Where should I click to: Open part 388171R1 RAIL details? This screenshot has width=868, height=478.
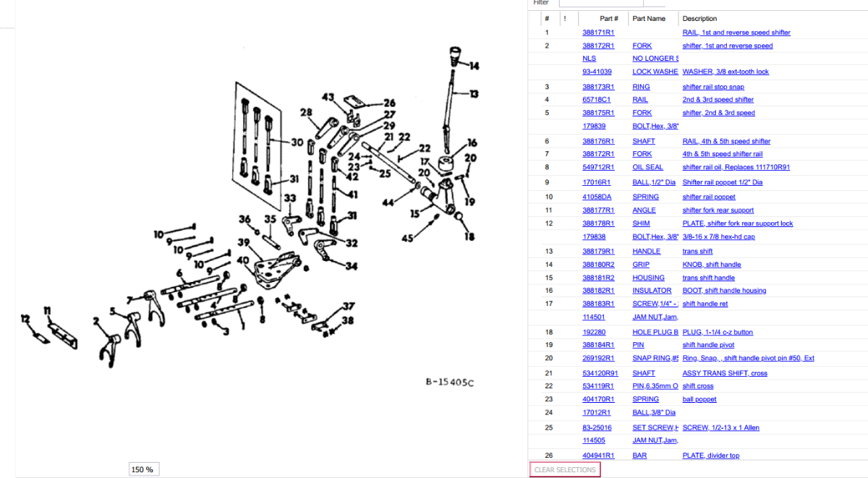598,32
